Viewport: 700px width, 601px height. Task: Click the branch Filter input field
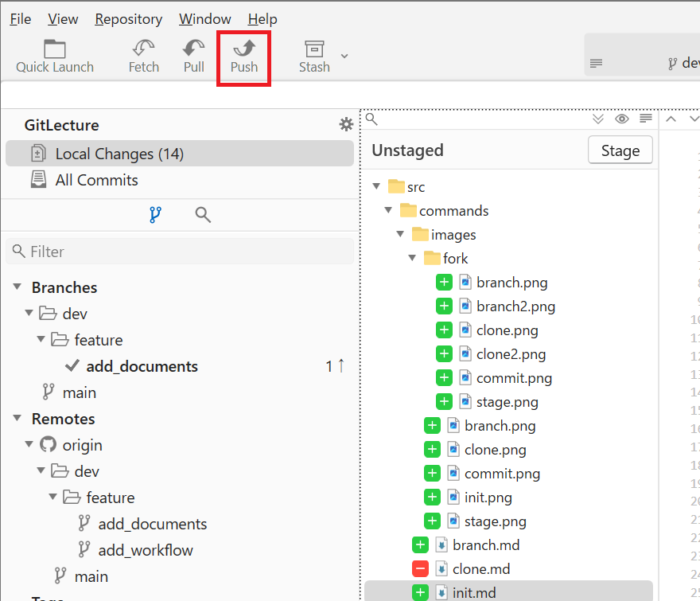pos(180,252)
